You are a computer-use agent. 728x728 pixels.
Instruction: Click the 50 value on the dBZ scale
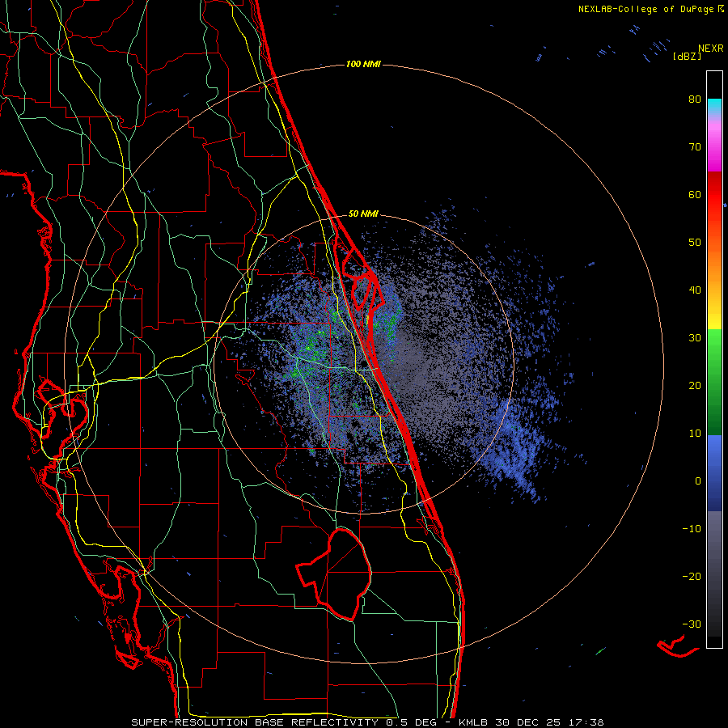click(x=695, y=243)
